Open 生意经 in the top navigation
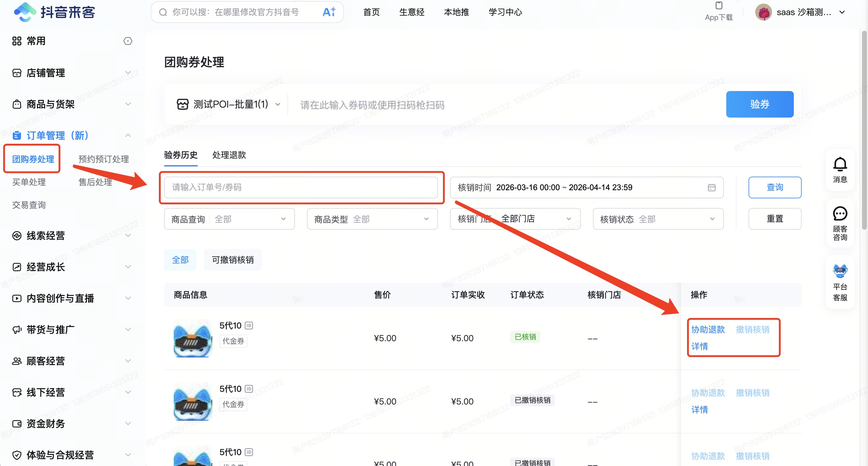Viewport: 868px width, 466px height. pos(411,12)
